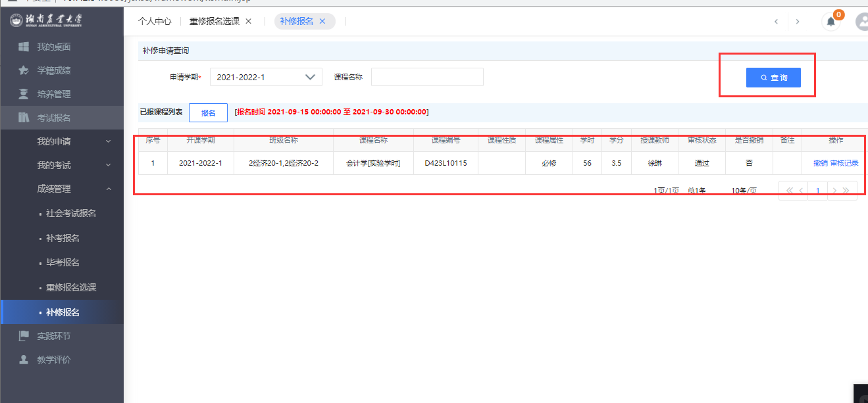Open the 我的桌面 sidebar item

pos(53,47)
